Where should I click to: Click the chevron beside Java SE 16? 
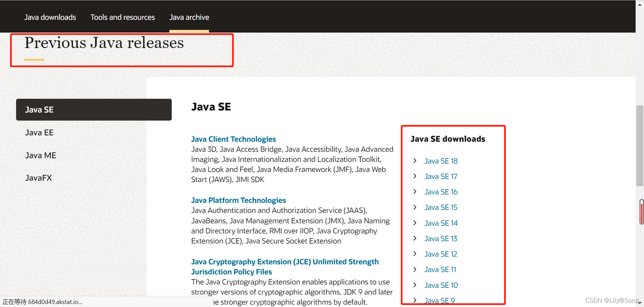tap(415, 191)
